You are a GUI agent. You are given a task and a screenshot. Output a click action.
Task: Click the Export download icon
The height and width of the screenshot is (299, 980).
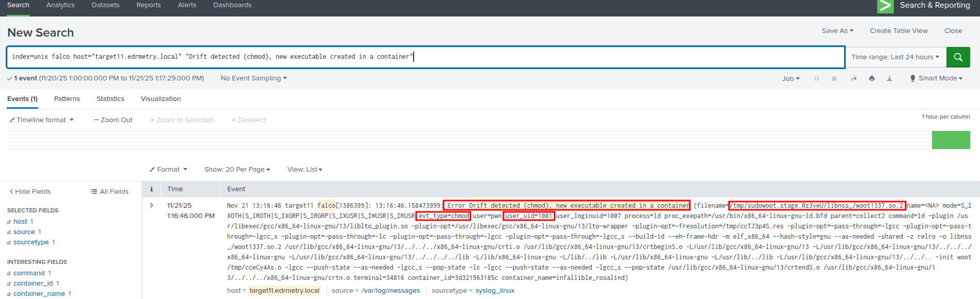click(x=889, y=79)
